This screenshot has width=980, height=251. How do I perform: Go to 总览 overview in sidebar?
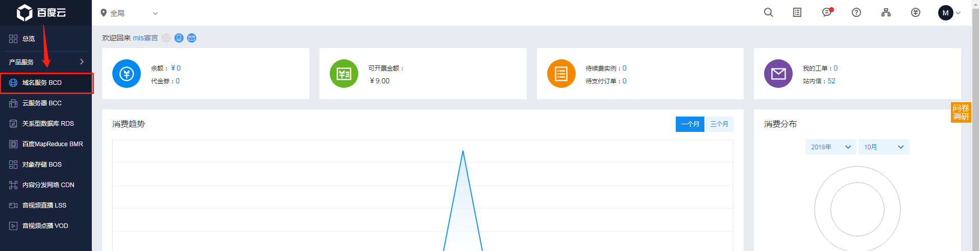pyautogui.click(x=46, y=39)
